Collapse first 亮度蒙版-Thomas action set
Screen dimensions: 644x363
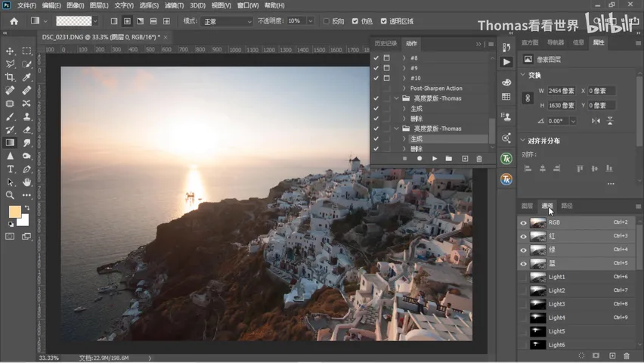[396, 98]
